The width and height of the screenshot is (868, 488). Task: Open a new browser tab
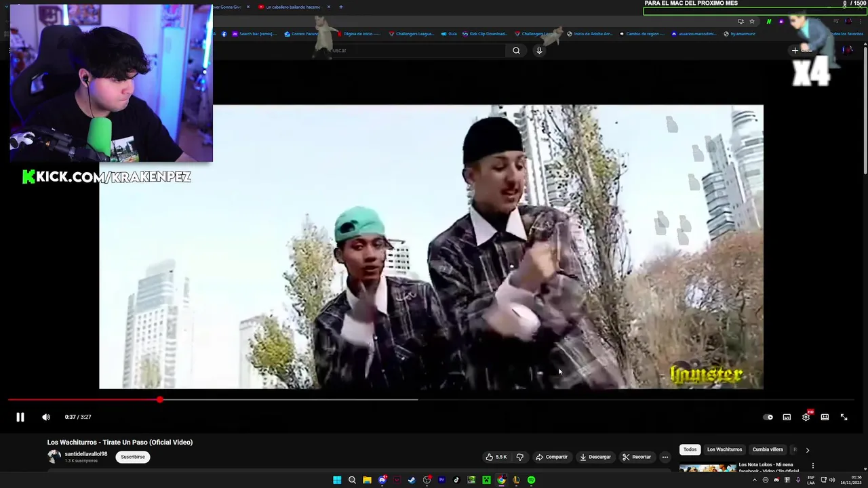[x=340, y=7]
